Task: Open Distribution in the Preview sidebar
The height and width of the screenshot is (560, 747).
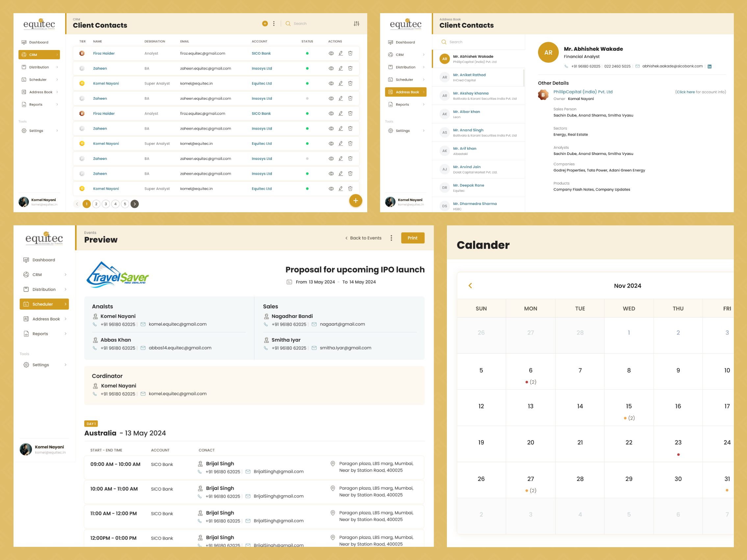Action: click(x=44, y=289)
